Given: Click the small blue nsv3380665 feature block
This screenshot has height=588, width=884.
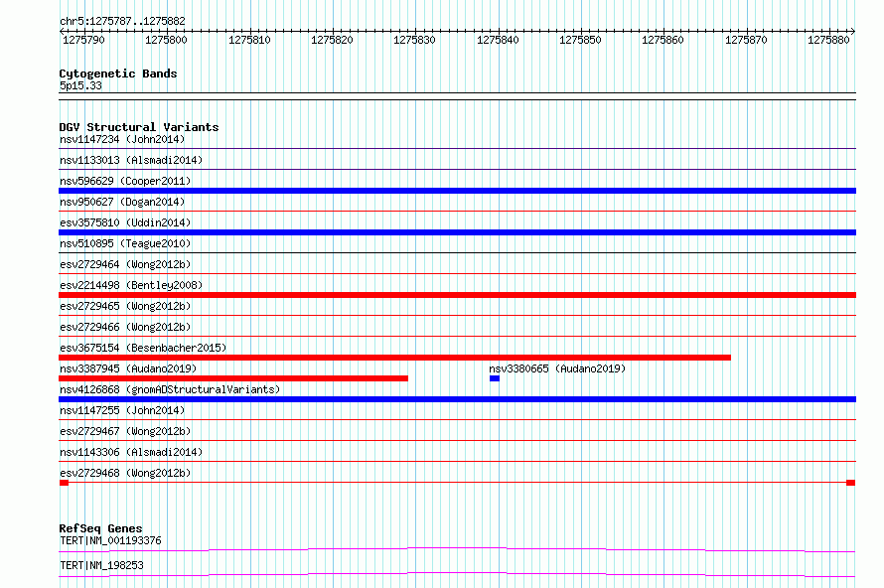Looking at the screenshot, I should pyautogui.click(x=495, y=378).
